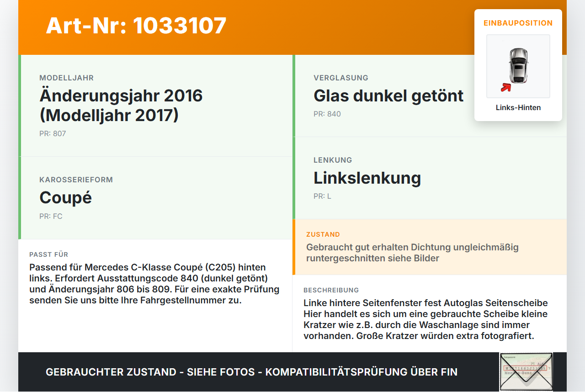Click the PR: L code
This screenshot has width=585, height=392.
322,196
